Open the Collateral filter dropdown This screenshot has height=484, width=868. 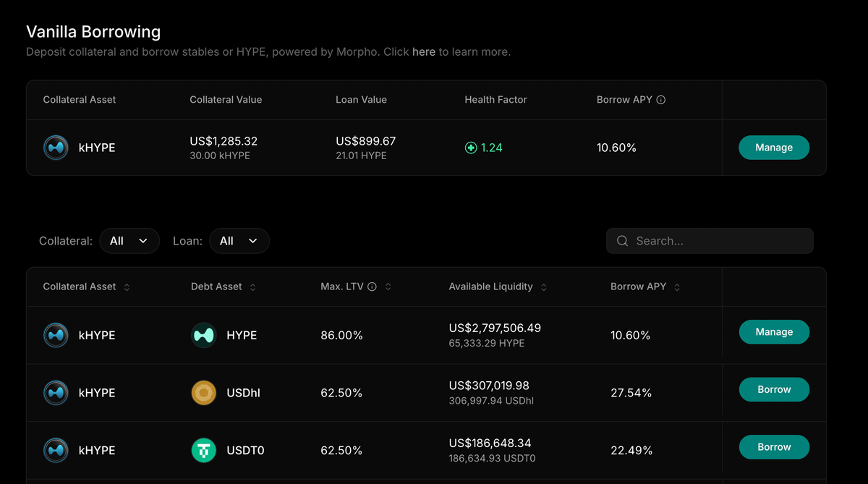pyautogui.click(x=129, y=241)
